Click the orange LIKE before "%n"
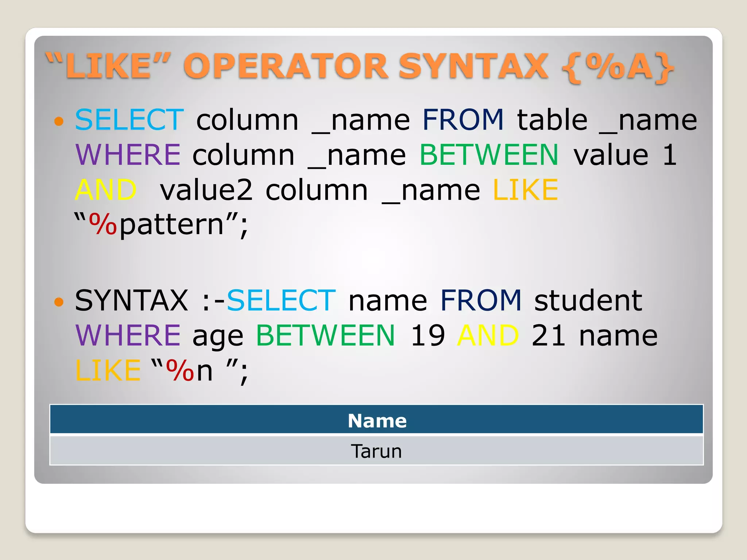Screen dimensions: 747x560 tap(108, 370)
